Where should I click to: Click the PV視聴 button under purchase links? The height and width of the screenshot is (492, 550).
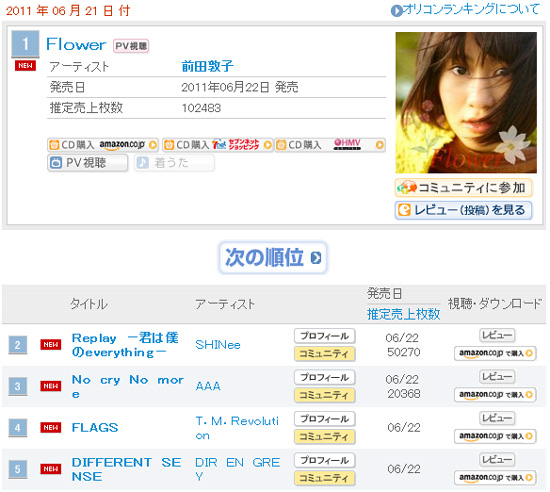[x=88, y=163]
